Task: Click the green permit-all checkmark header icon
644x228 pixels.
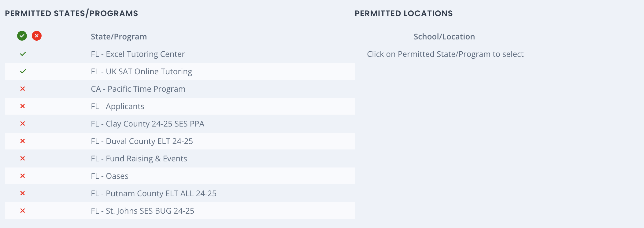Action: click(x=22, y=36)
